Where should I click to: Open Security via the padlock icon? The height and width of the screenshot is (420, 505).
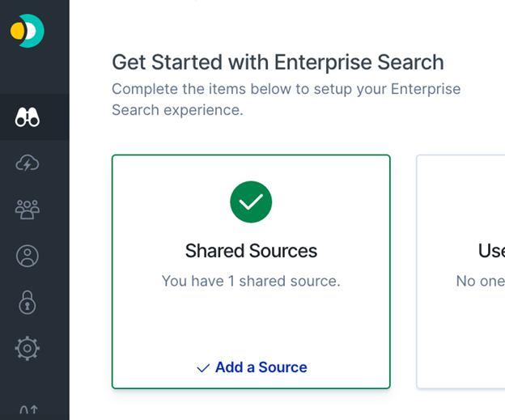28,303
